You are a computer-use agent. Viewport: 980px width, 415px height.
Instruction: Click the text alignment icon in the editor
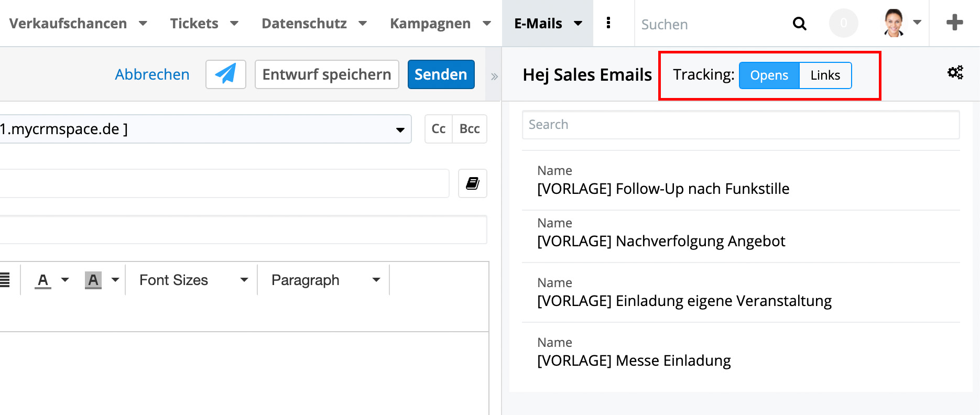[5, 280]
